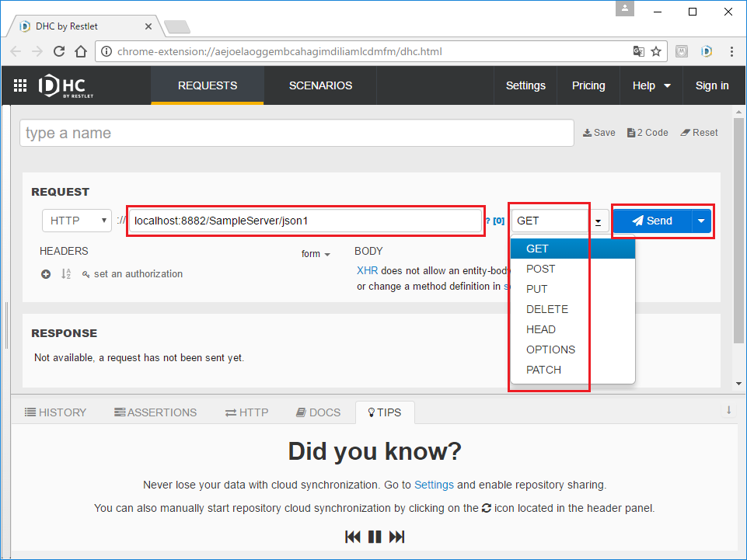
Task: Open the Chrome three-dot menu
Action: (731, 51)
